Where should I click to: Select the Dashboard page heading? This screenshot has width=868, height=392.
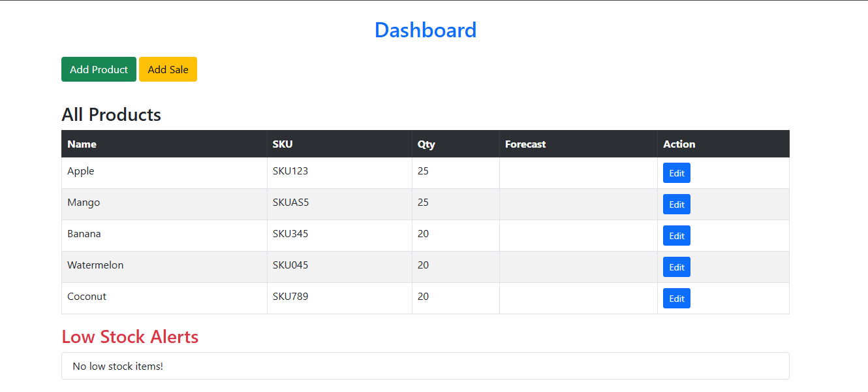pyautogui.click(x=426, y=30)
